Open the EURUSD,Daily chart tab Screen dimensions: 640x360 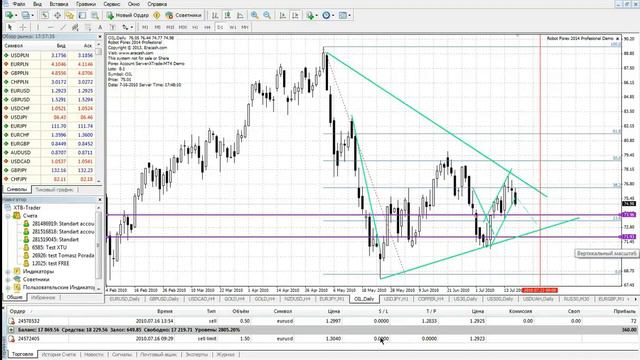point(125,299)
